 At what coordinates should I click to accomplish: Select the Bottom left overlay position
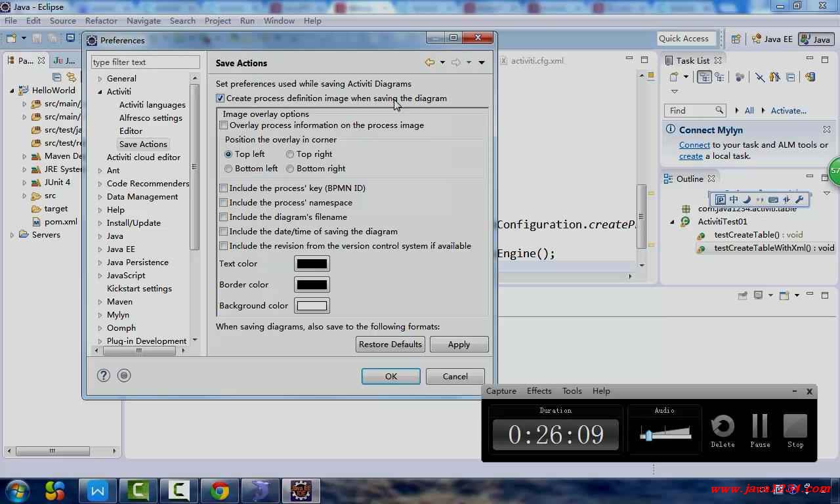(x=228, y=169)
